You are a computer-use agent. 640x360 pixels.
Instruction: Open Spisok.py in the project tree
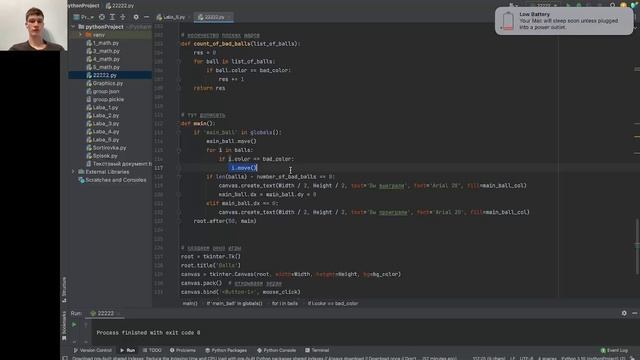(102, 156)
